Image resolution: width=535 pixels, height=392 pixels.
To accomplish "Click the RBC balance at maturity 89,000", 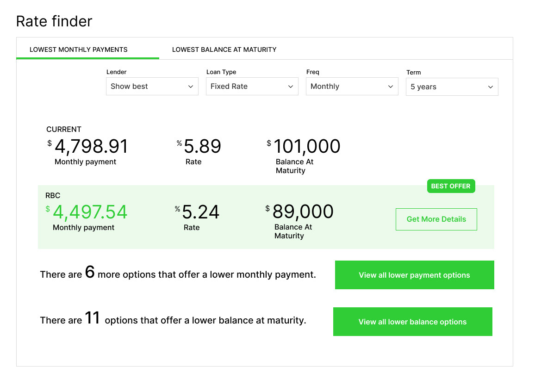I will (303, 212).
